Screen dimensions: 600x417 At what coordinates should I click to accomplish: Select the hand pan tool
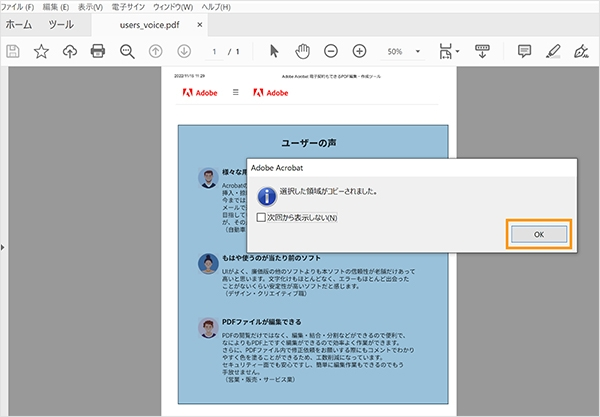[302, 51]
